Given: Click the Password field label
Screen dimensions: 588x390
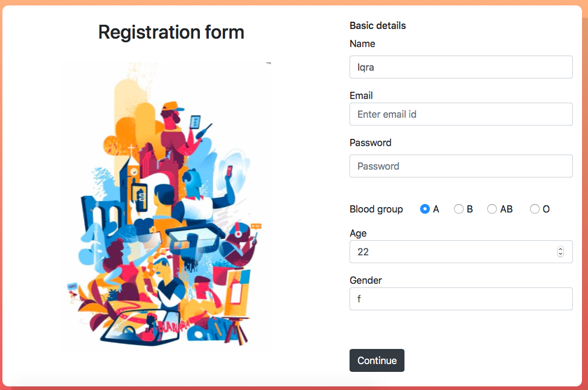Looking at the screenshot, I should point(371,142).
